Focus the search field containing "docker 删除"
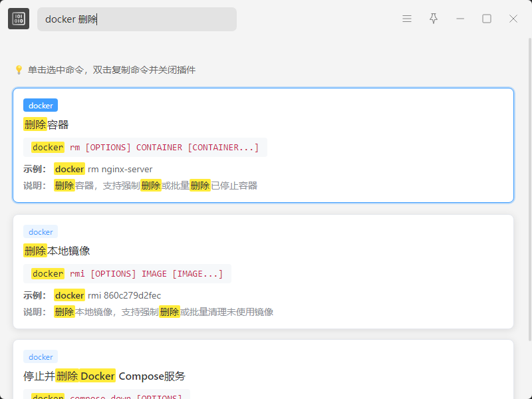 [136, 19]
